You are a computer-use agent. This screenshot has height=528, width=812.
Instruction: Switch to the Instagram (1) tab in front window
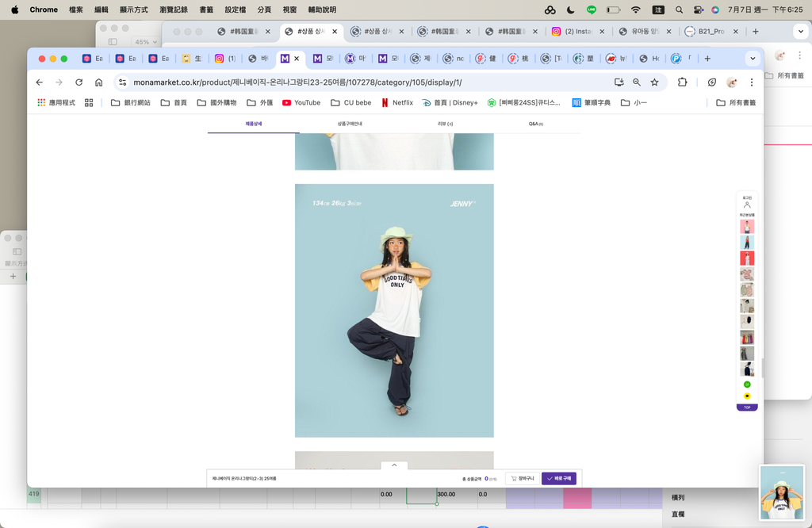[x=224, y=59]
